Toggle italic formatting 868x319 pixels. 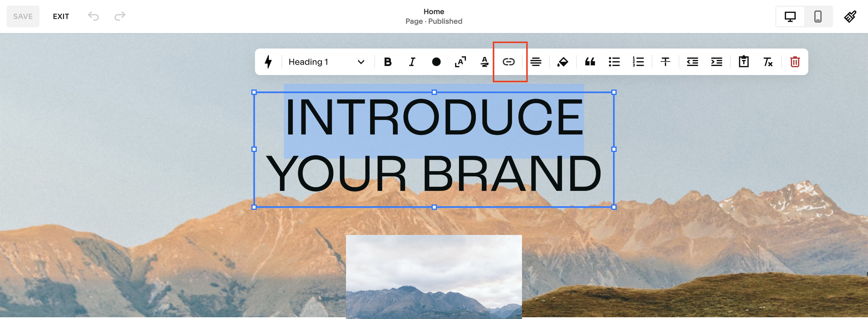point(412,62)
